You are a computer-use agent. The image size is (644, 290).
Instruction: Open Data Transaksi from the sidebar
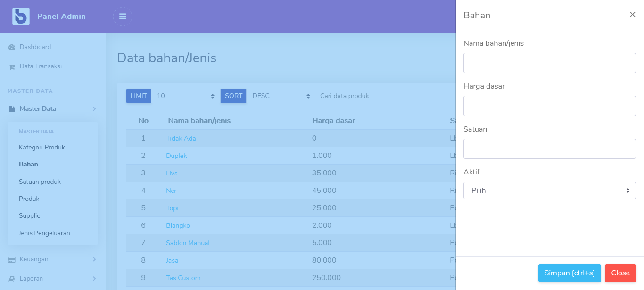click(x=41, y=66)
